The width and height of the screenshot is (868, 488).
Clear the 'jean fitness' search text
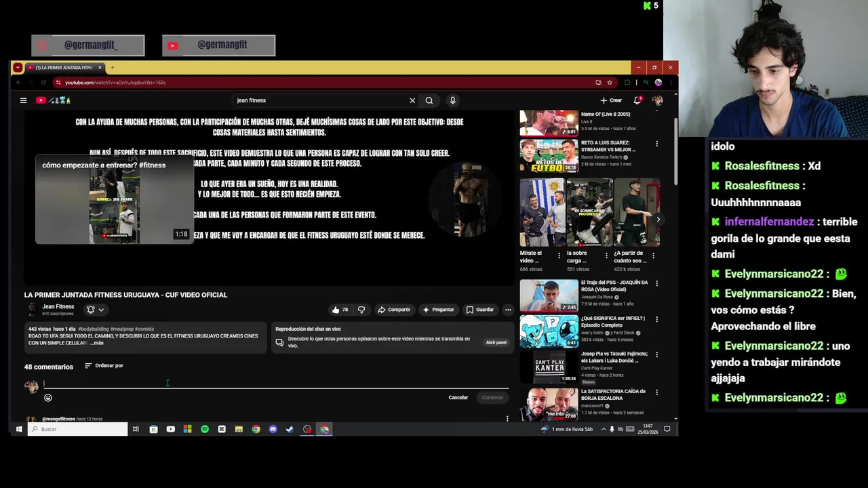tap(412, 100)
